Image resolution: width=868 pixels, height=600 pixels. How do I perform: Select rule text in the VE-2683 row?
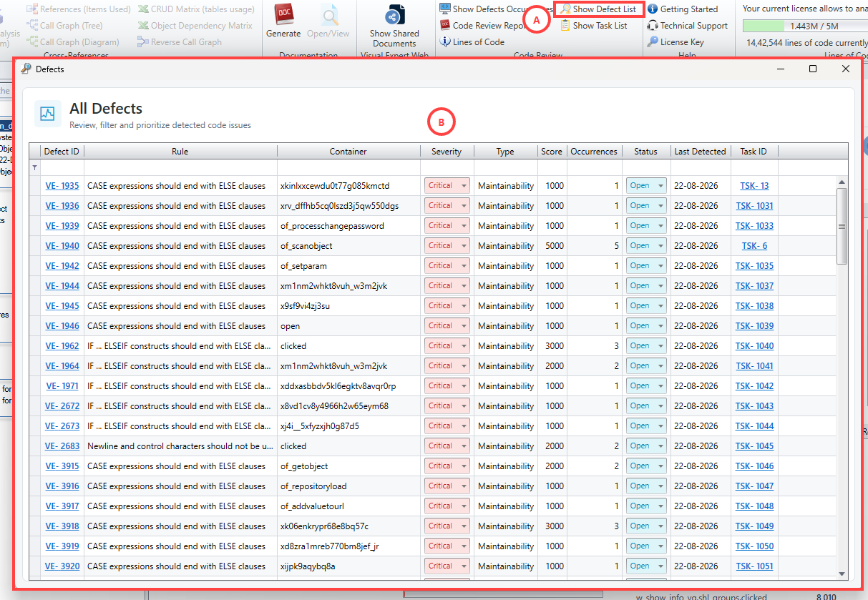(x=180, y=446)
